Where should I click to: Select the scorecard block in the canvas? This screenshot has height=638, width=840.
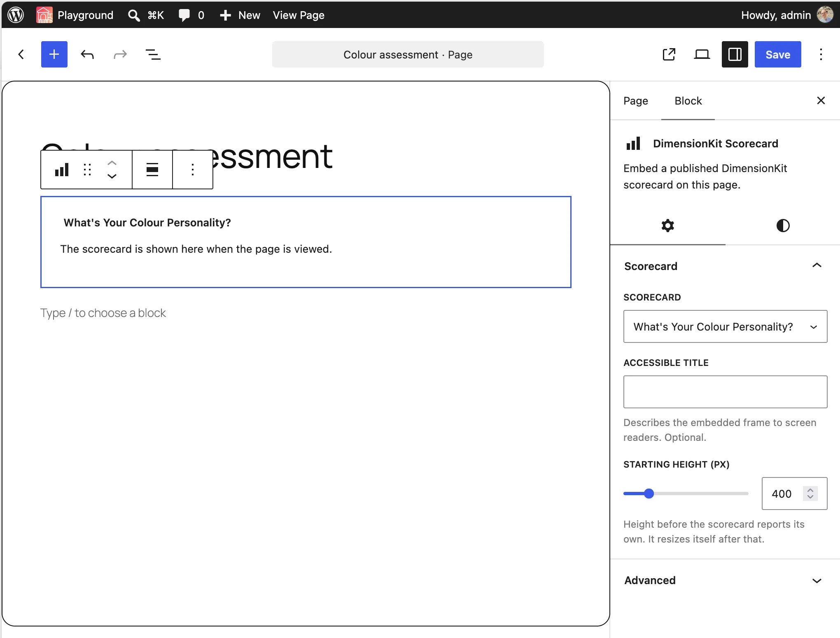point(306,242)
